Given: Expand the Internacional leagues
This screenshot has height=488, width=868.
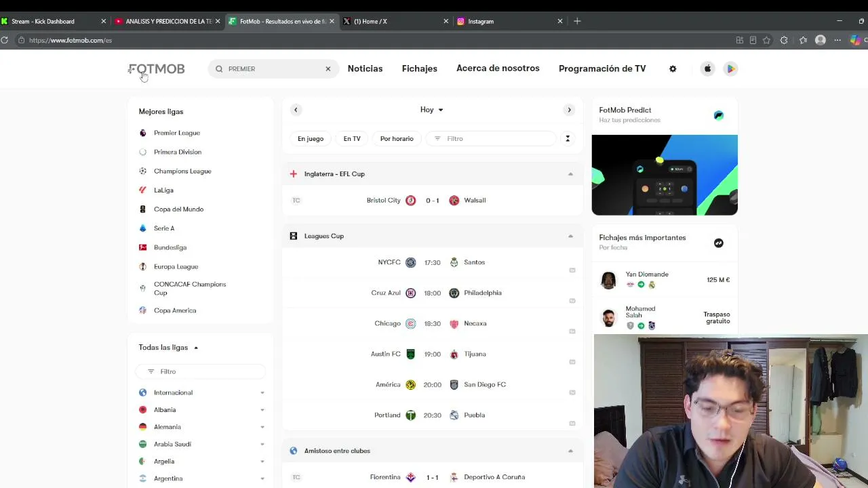Looking at the screenshot, I should pos(262,392).
